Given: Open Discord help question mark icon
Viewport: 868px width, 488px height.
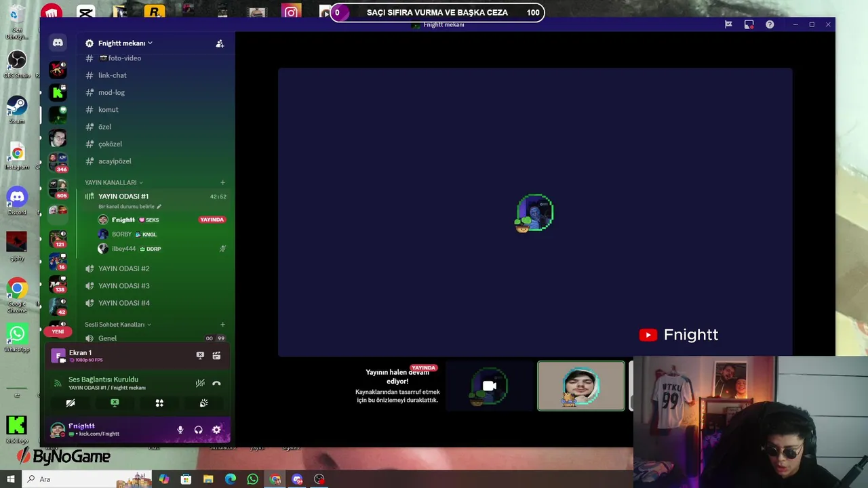Looking at the screenshot, I should click(770, 24).
